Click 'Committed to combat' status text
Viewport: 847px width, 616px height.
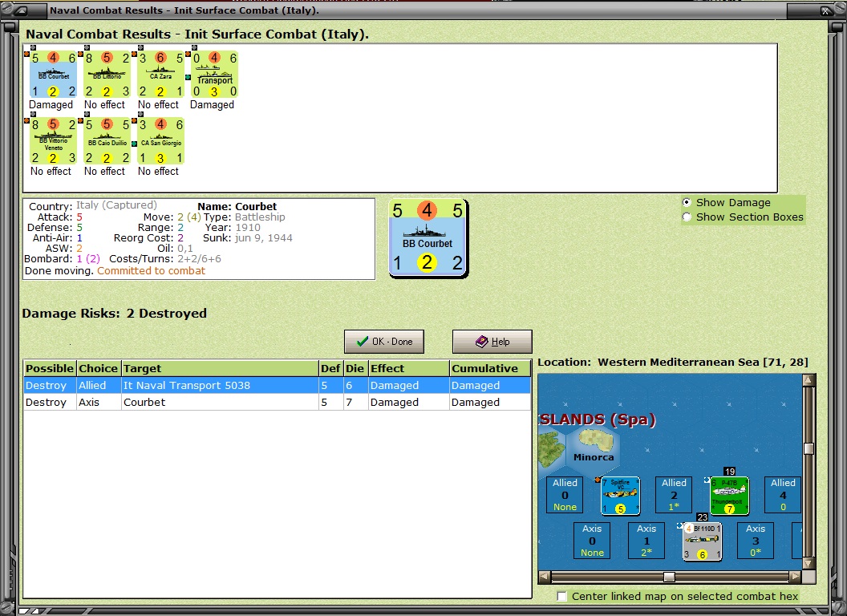[x=152, y=271]
